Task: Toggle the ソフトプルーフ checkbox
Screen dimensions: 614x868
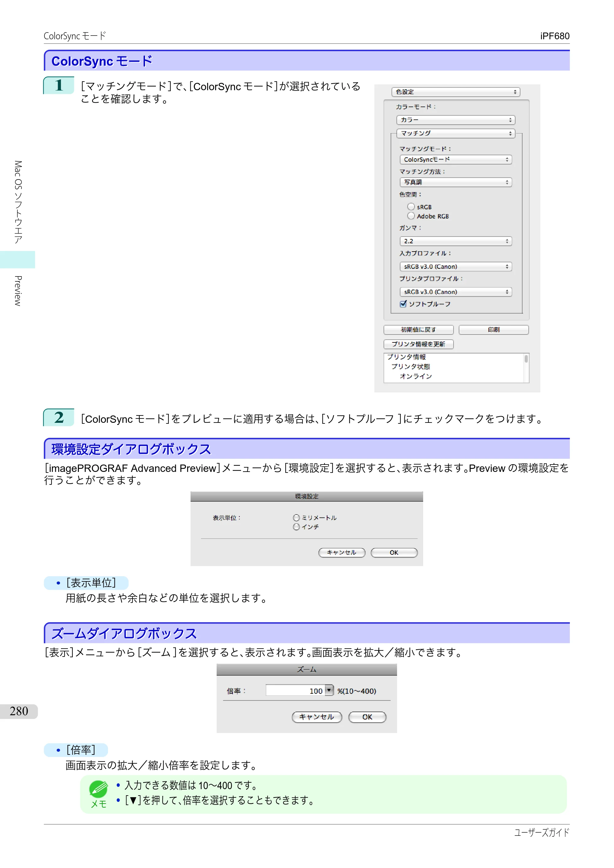Action: [404, 303]
